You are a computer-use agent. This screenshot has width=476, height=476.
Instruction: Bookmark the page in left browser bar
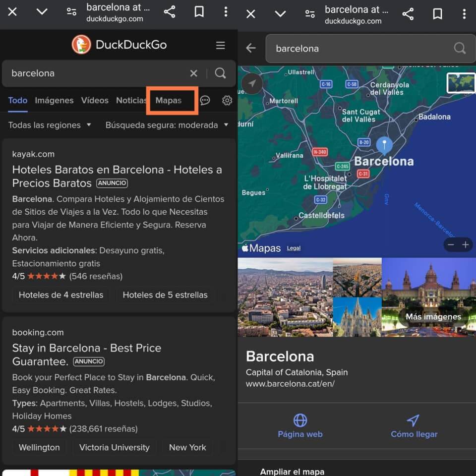click(x=199, y=12)
